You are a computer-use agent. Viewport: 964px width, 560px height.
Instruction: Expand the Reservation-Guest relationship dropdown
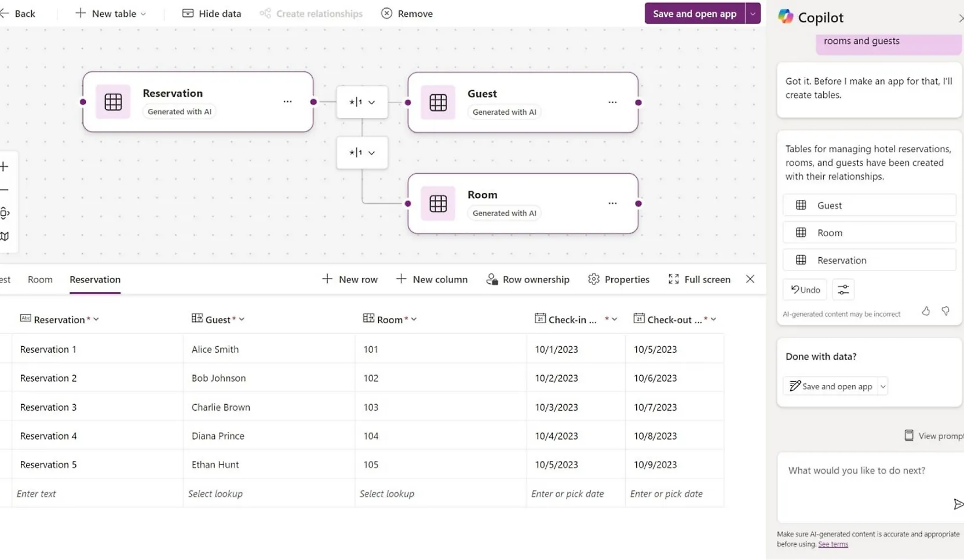click(362, 103)
